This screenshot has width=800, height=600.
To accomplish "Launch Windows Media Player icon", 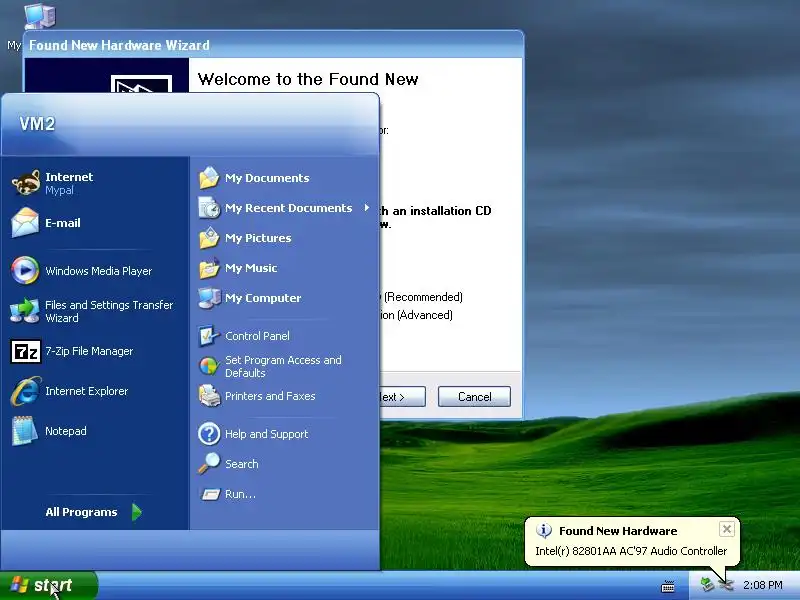I will [x=25, y=270].
